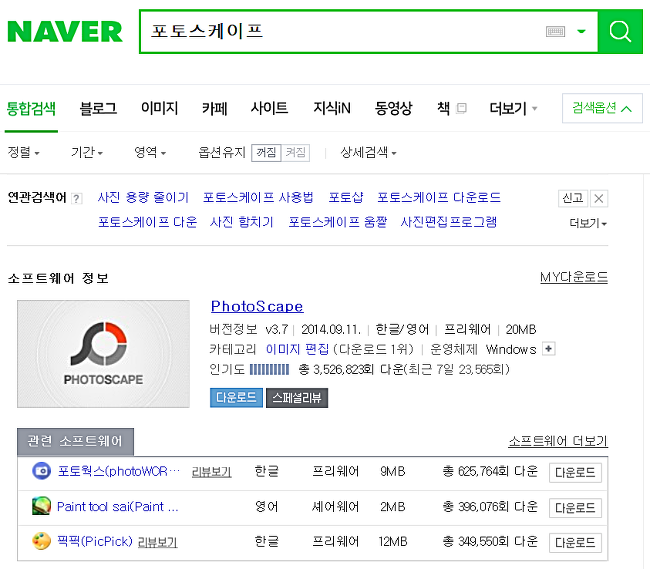Viewport: 650px width, 569px height.
Task: Select the 통합검색 tab
Action: [31, 109]
